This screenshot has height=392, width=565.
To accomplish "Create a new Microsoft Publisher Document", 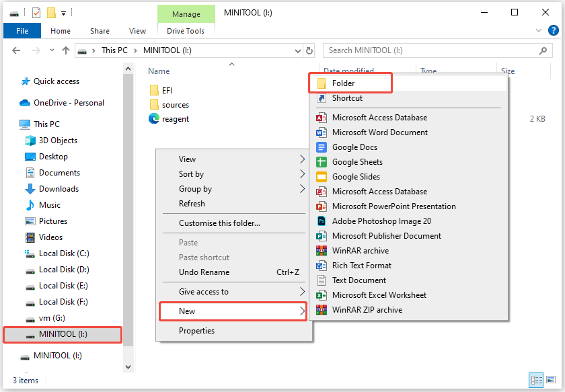I will click(408, 235).
